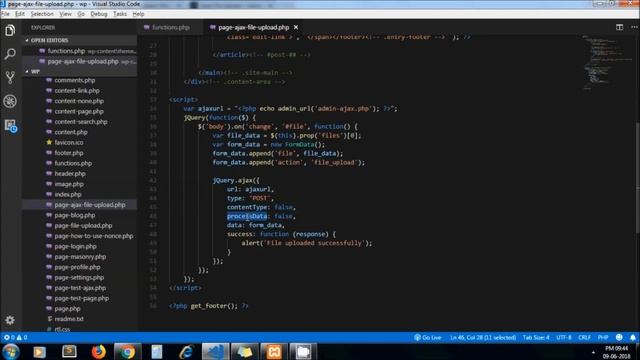Open the File menu

pos(5,14)
